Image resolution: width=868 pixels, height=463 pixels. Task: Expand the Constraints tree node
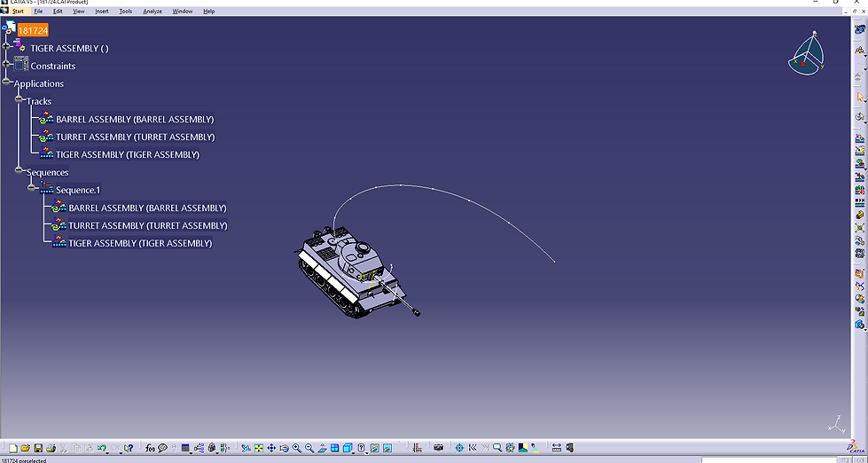coord(6,64)
